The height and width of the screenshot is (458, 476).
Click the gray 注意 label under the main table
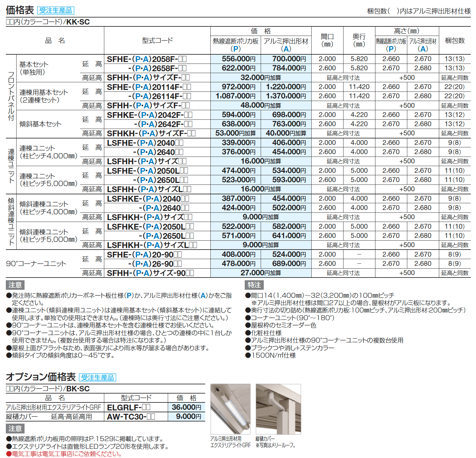pos(15,285)
